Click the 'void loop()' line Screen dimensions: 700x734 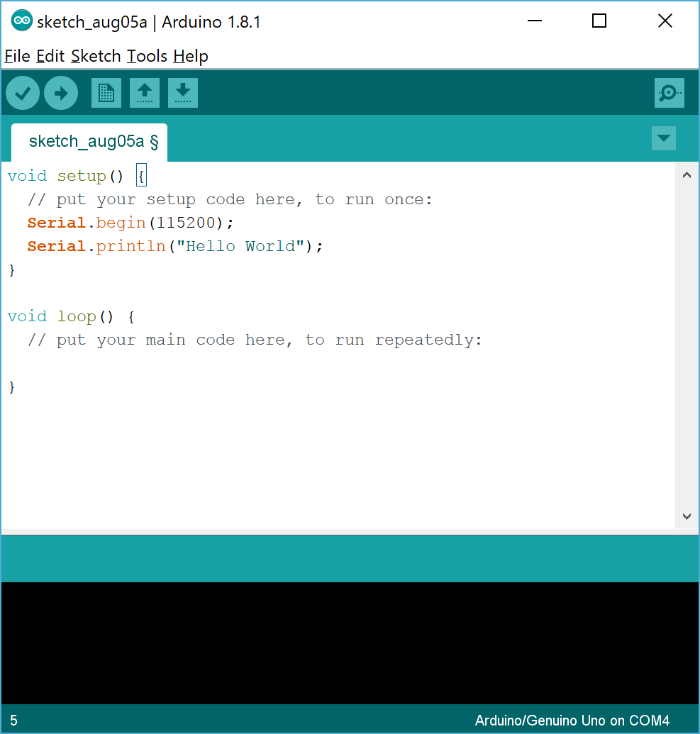(71, 316)
